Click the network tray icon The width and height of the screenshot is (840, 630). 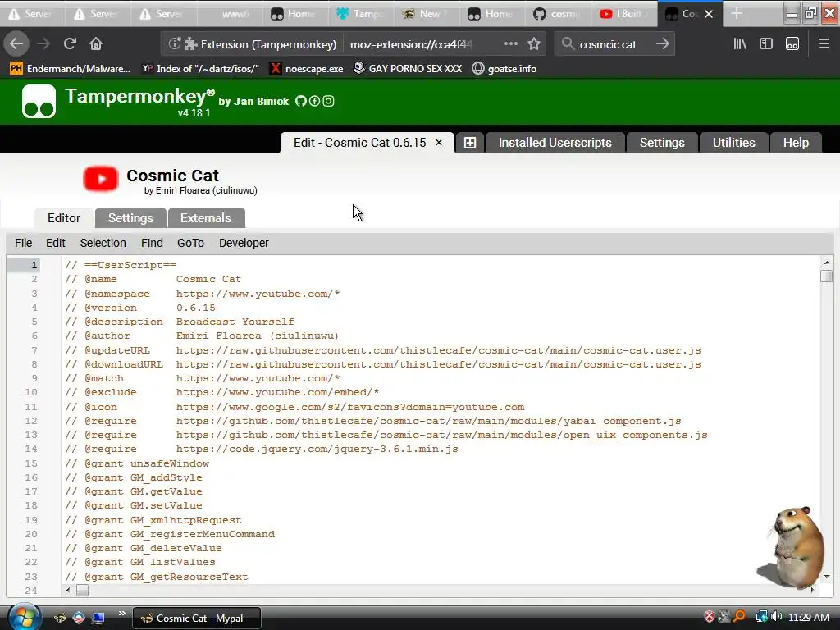[x=761, y=617]
